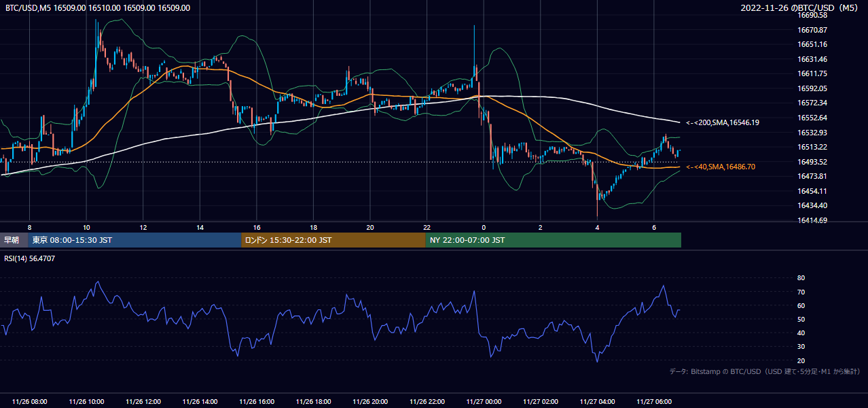Click time axis label 11/27 02:00
Image resolution: width=868 pixels, height=408 pixels.
click(x=541, y=402)
